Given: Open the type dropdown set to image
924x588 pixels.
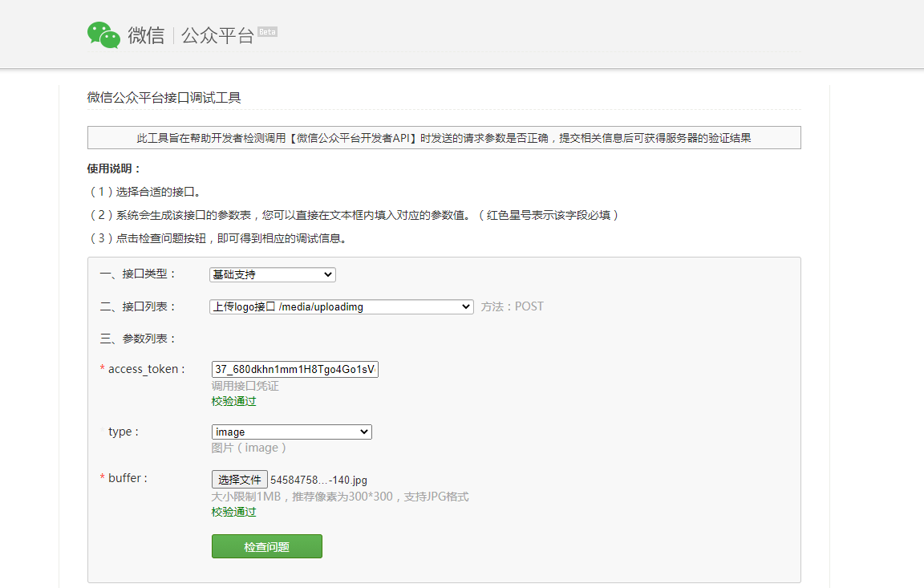Looking at the screenshot, I should click(x=292, y=432).
